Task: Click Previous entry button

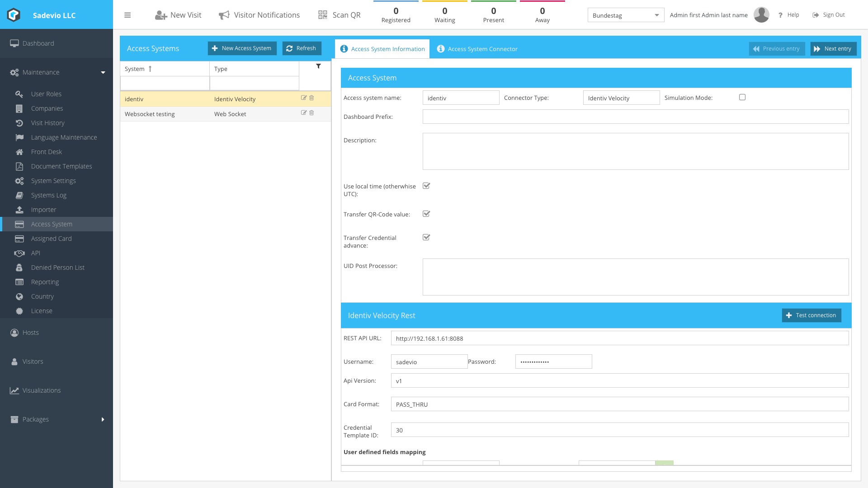Action: coord(777,49)
